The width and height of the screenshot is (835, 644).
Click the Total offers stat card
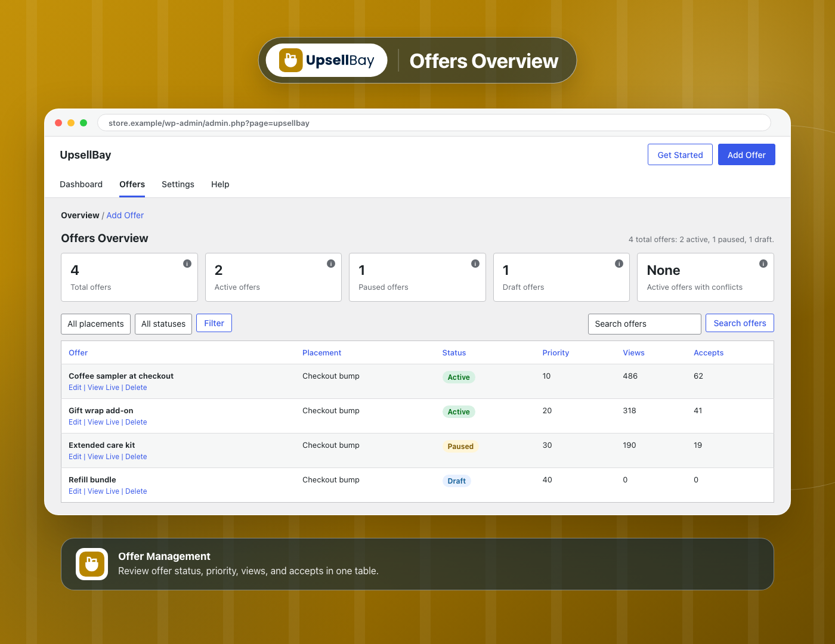click(x=129, y=277)
